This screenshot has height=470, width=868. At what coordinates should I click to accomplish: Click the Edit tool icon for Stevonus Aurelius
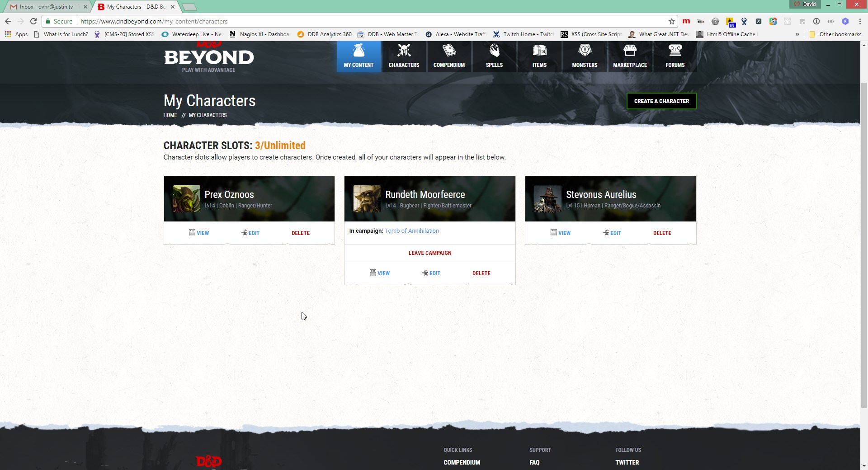tap(606, 232)
